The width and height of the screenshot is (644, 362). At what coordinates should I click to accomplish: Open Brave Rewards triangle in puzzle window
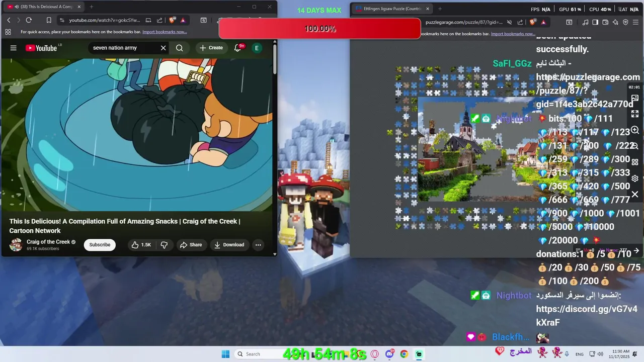[x=543, y=22]
